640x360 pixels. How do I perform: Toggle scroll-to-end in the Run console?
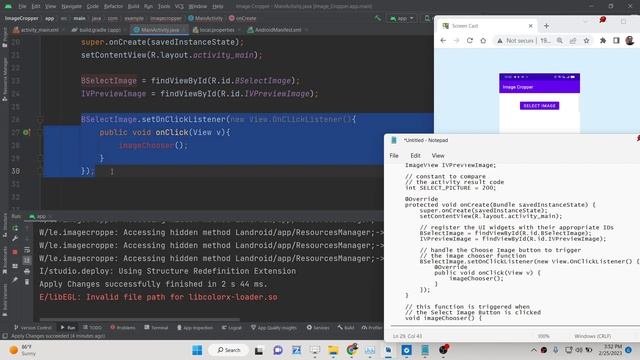click(27, 260)
